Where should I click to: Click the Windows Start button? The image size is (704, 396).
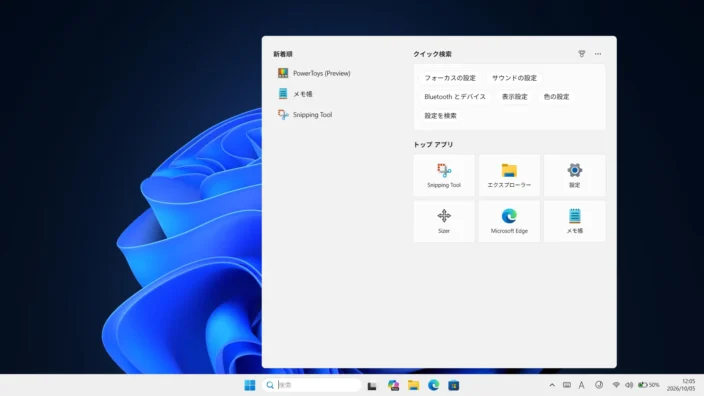pyautogui.click(x=250, y=385)
